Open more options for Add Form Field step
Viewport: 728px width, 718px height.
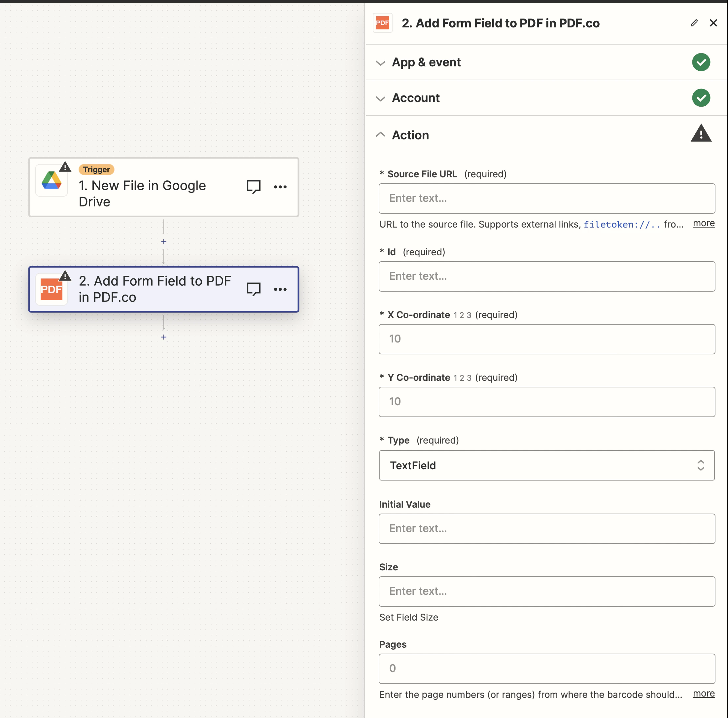280,289
